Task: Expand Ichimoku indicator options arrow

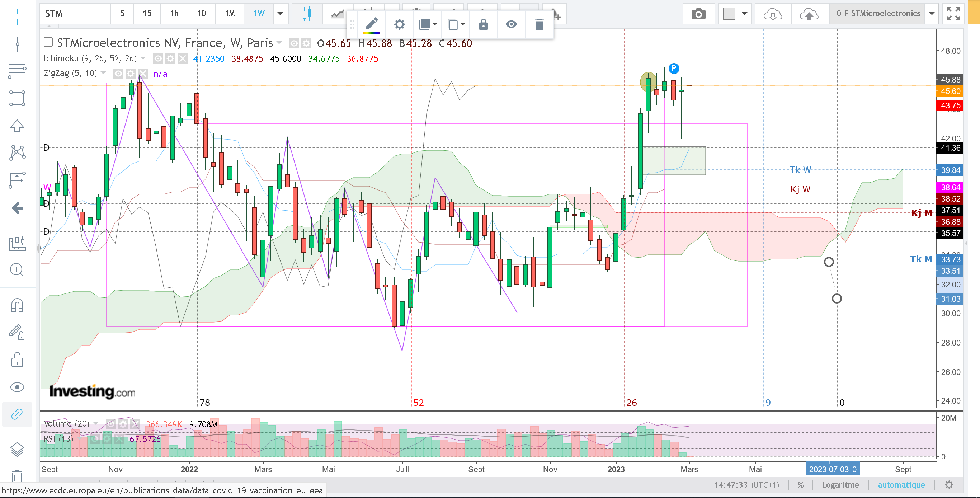Action: tap(143, 58)
